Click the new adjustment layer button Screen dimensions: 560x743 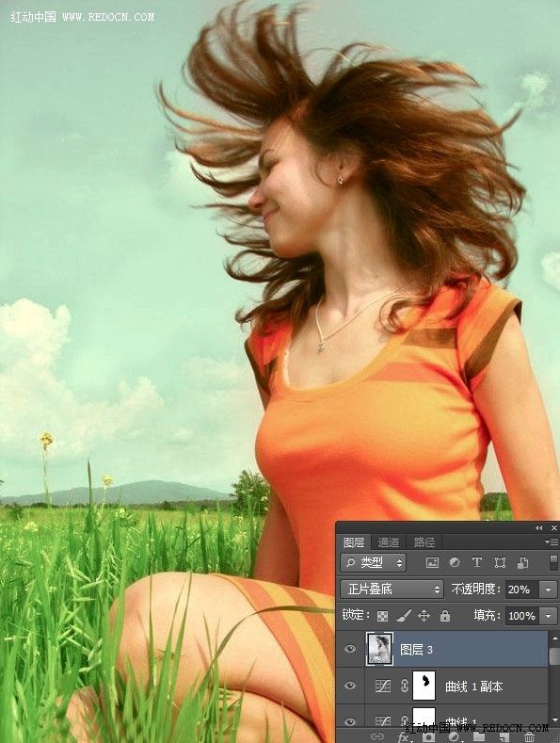point(454,736)
